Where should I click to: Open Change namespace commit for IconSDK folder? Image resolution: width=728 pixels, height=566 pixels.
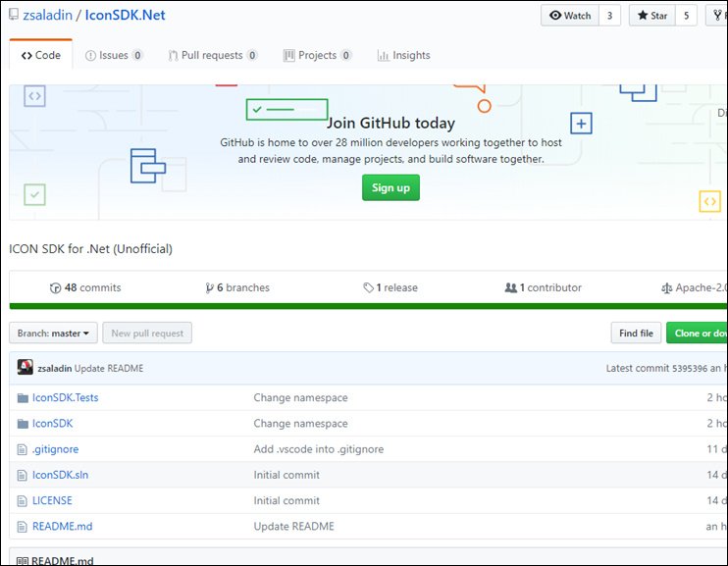[x=300, y=424]
